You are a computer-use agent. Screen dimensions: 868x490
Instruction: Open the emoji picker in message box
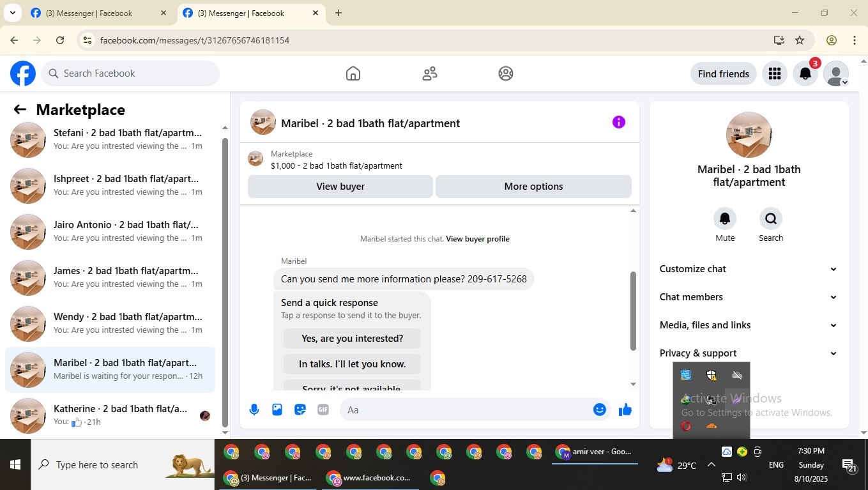(600, 410)
